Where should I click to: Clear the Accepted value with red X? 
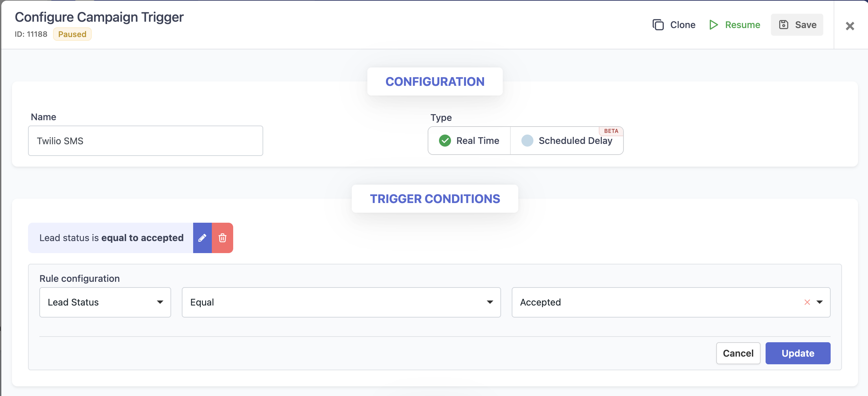(x=807, y=302)
